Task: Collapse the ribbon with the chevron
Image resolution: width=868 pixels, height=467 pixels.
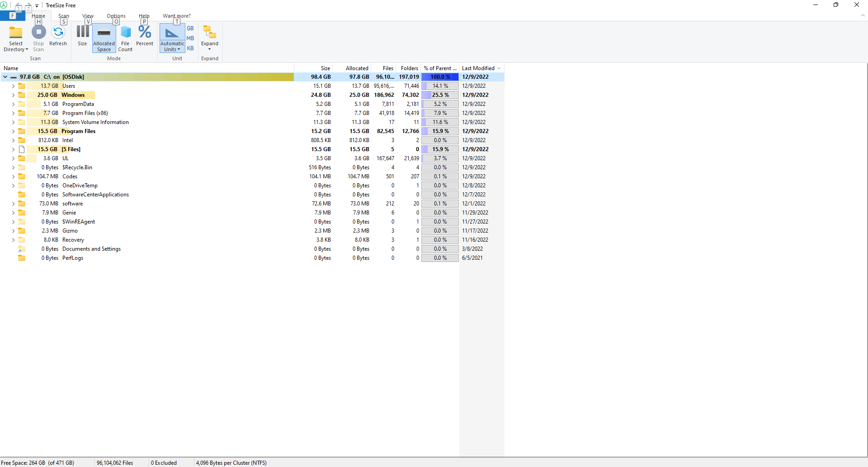Action: (x=863, y=15)
